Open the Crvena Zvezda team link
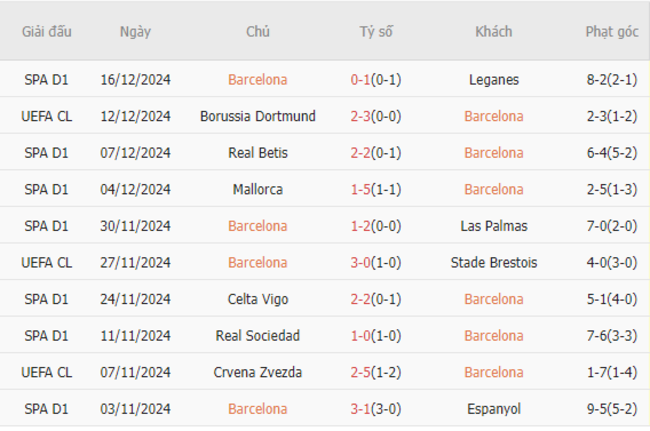 tap(257, 372)
